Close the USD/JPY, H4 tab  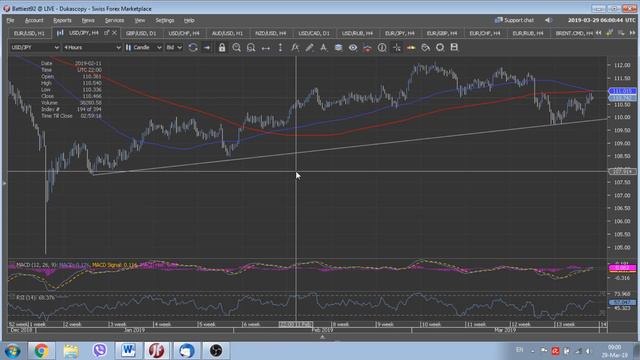coord(114,33)
